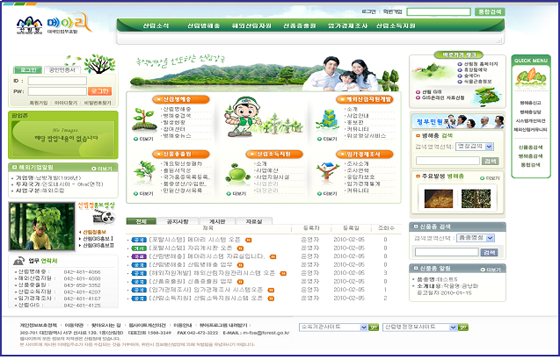The image size is (560, 360).
Task: Open the 자료실 board tab
Action: (x=254, y=221)
